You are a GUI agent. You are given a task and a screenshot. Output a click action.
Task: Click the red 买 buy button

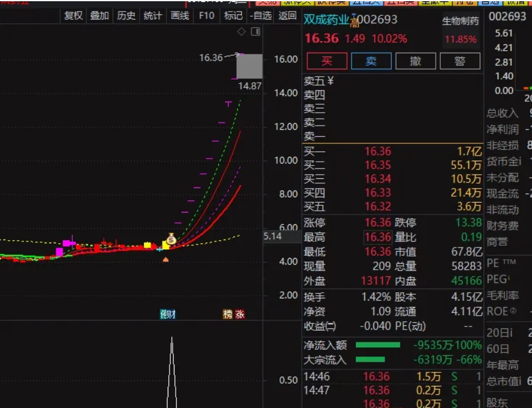tap(326, 61)
